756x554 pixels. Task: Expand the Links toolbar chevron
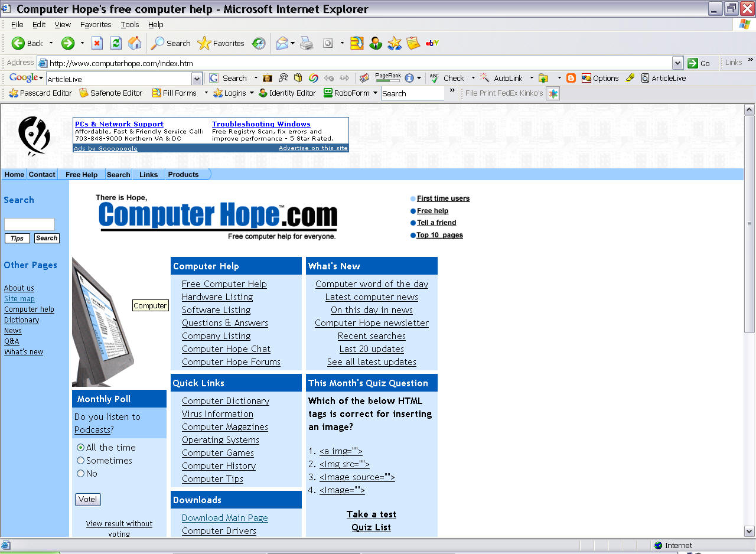[751, 60]
